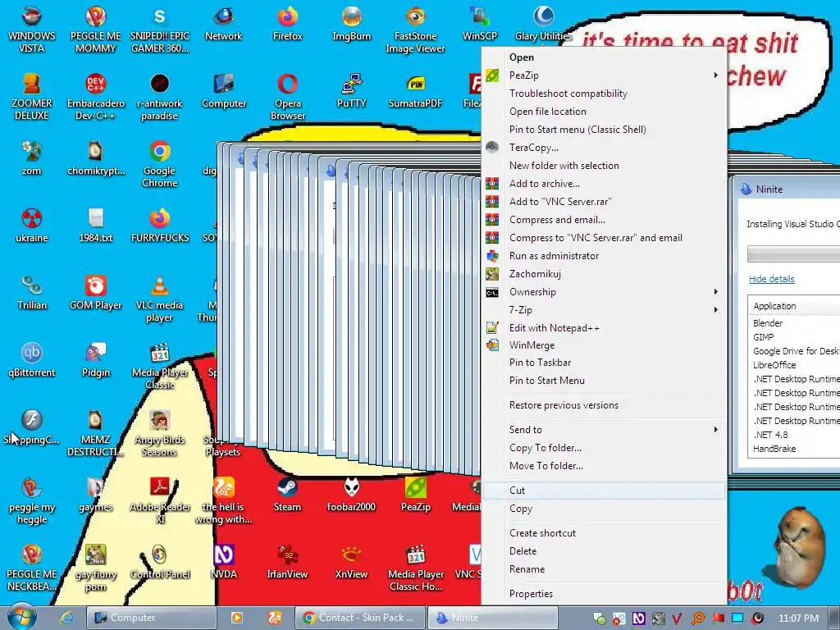Open the PuTTY desktop shortcut
Screen dimensions: 840x630
351,92
